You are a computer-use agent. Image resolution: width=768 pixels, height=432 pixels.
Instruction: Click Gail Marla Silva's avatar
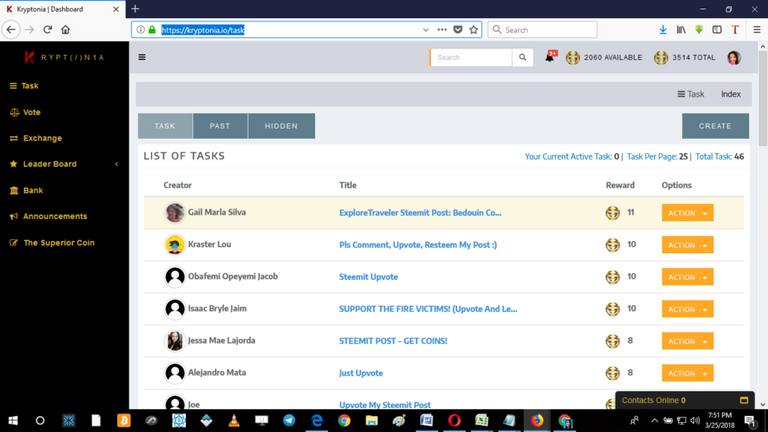click(x=175, y=213)
